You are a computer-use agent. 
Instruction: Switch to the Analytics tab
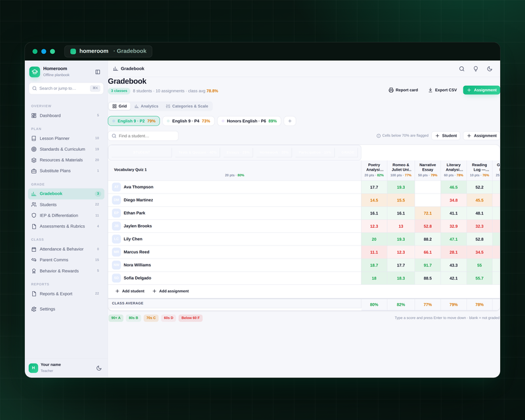point(146,106)
